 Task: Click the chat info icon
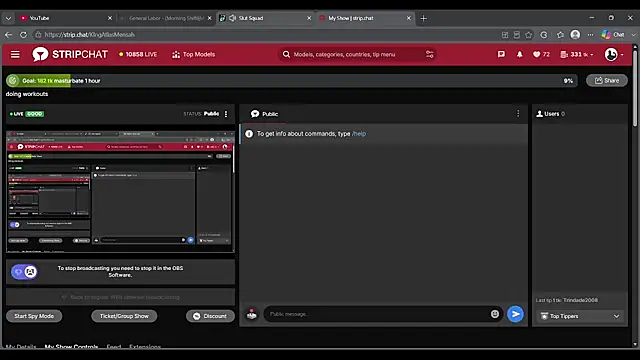click(x=249, y=133)
